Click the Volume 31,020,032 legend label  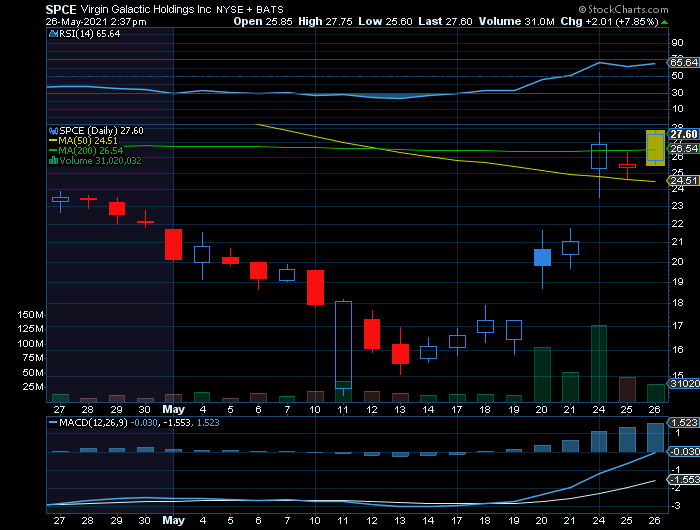click(x=100, y=160)
